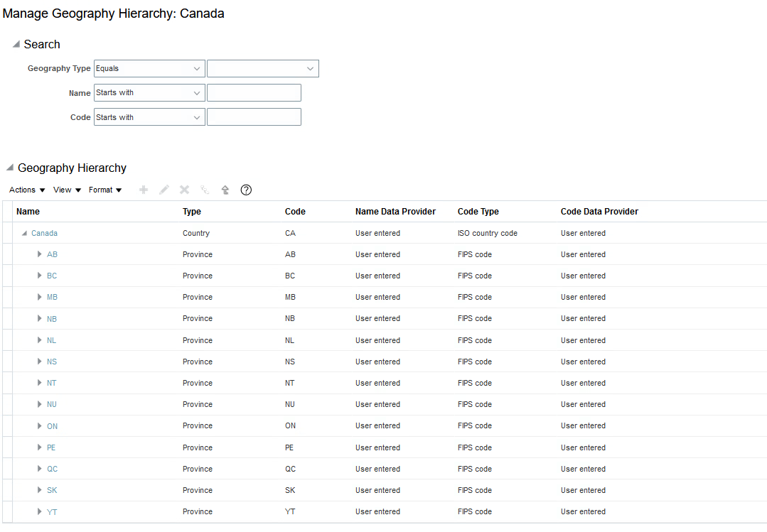Expand the MB province node

[40, 297]
